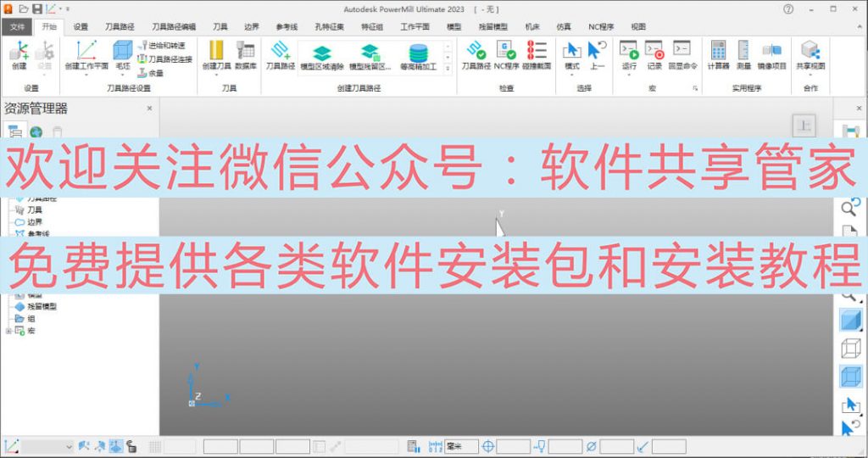The height and width of the screenshot is (458, 868).
Task: Open the 文件 menu
Action: coord(17,26)
